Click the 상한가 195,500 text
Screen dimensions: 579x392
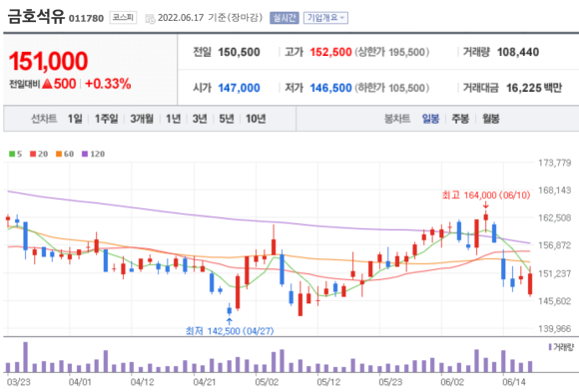pos(391,52)
